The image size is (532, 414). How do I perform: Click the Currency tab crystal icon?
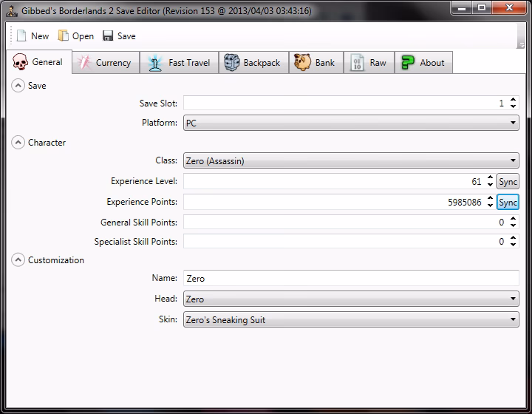click(x=83, y=62)
